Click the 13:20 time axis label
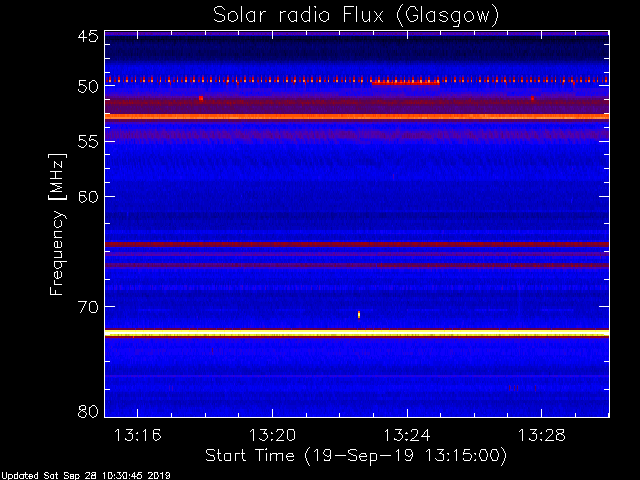 (x=272, y=435)
